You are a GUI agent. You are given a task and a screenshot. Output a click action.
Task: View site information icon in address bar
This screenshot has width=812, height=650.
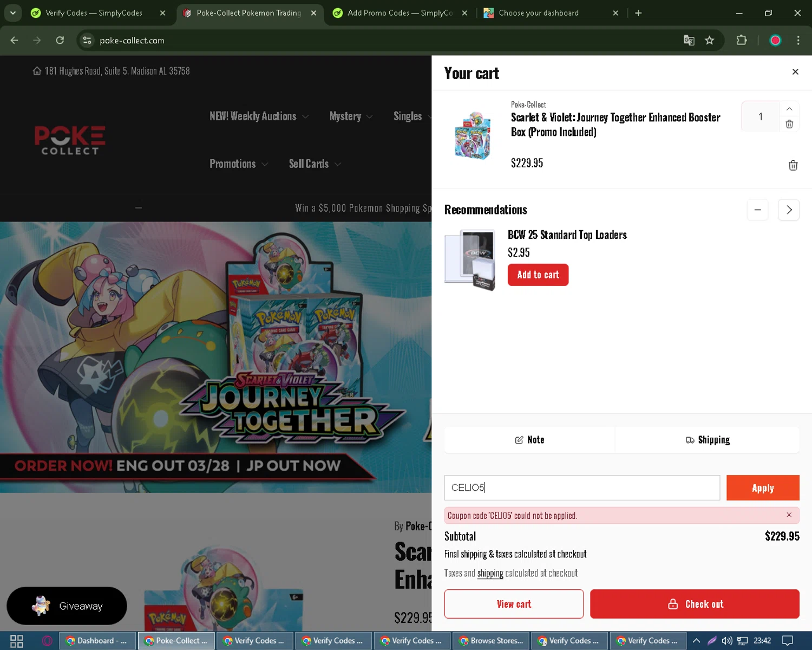point(87,40)
